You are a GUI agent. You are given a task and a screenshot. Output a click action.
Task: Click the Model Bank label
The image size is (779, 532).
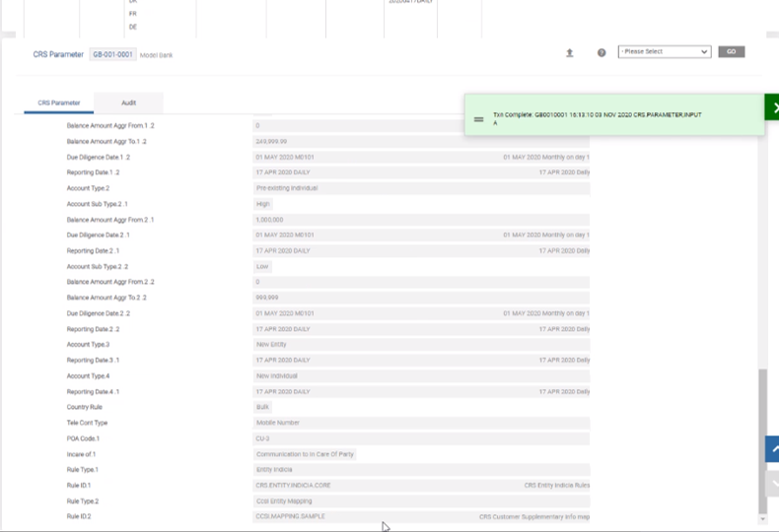pos(156,55)
